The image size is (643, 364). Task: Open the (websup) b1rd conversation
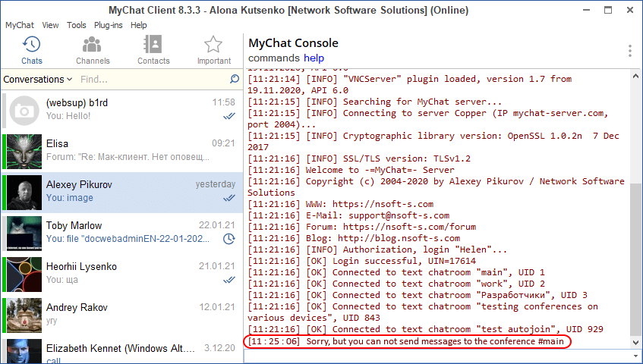point(121,109)
